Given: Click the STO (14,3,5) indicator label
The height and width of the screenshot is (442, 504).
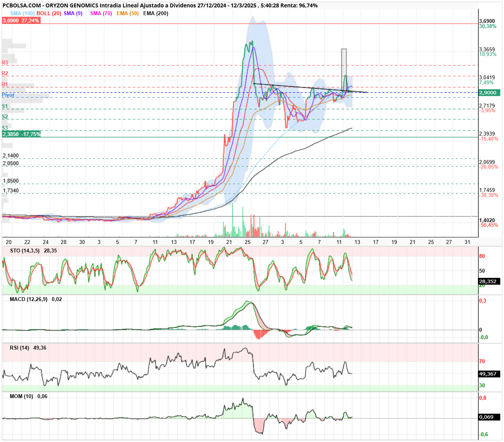Looking at the screenshot, I should [x=25, y=251].
